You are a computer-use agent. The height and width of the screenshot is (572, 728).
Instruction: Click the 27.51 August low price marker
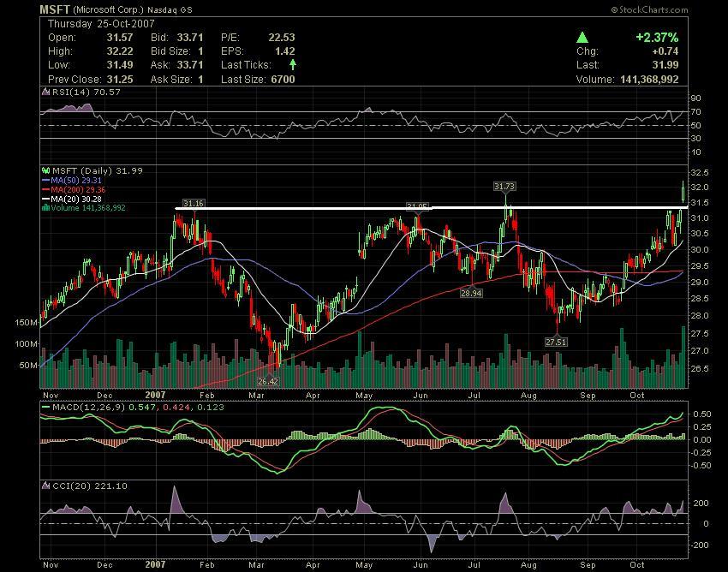556,343
